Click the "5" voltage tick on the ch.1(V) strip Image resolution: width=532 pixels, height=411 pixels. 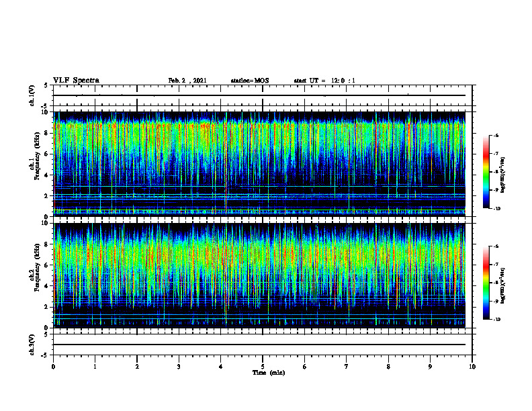[x=46, y=85]
